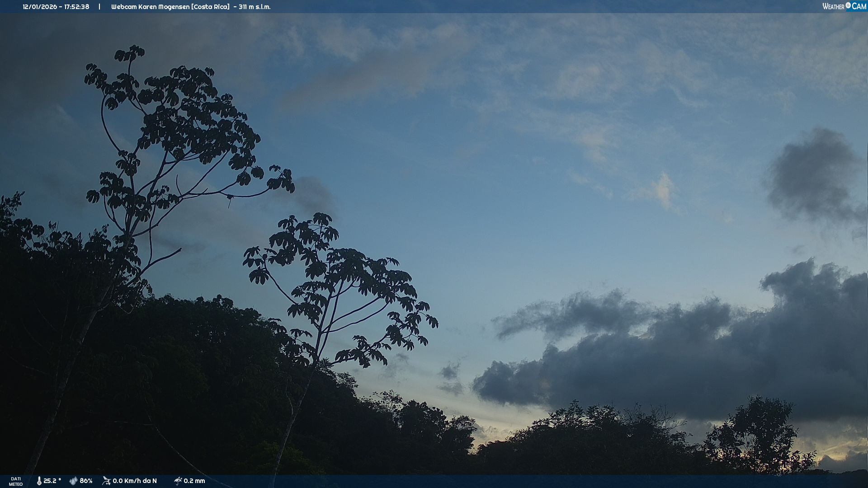This screenshot has width=868, height=488.
Task: Click the 311 m s.l.m. altitude text
Action: click(x=255, y=7)
